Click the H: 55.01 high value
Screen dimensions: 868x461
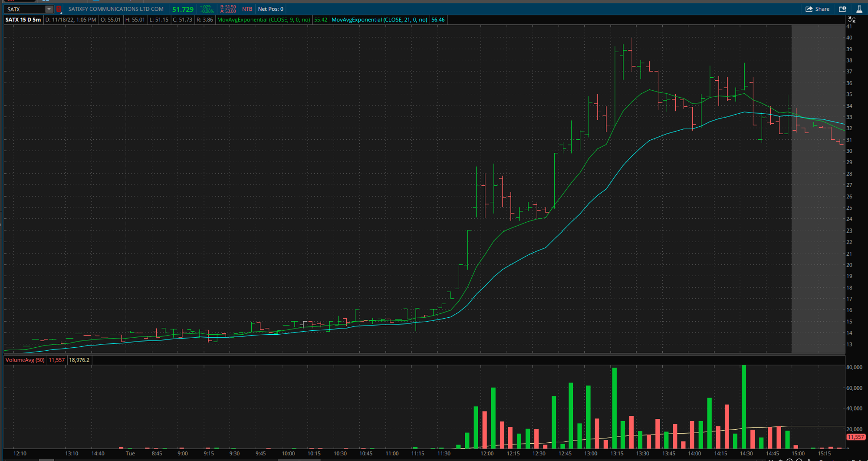tap(135, 20)
